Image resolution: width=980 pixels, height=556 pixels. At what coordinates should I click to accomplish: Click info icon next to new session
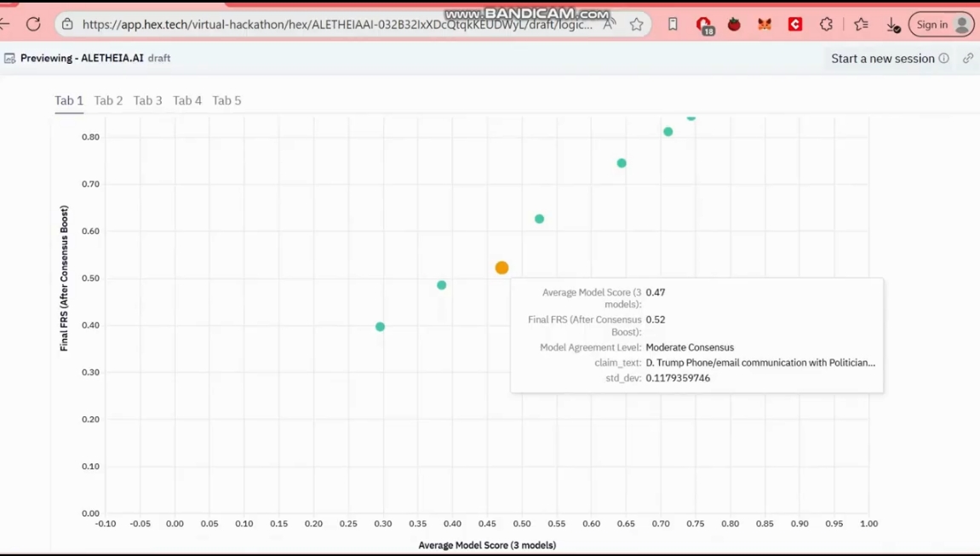[x=943, y=58]
